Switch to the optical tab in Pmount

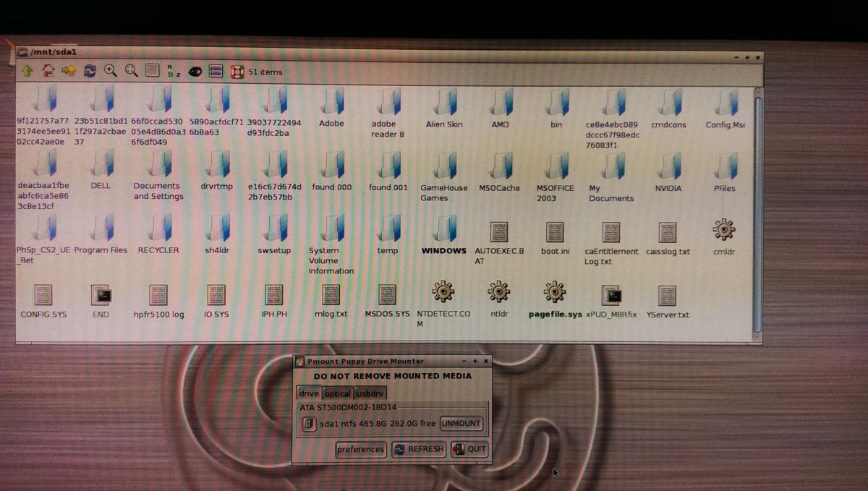(337, 393)
